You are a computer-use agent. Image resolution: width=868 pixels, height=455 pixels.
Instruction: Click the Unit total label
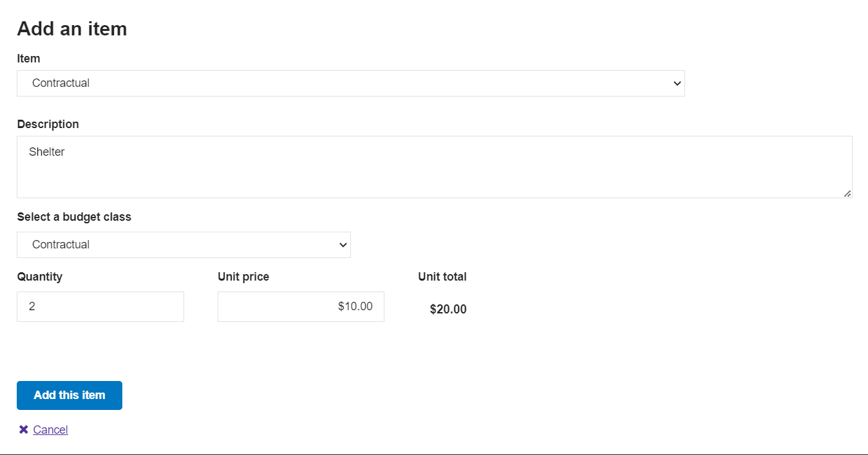[x=442, y=277]
